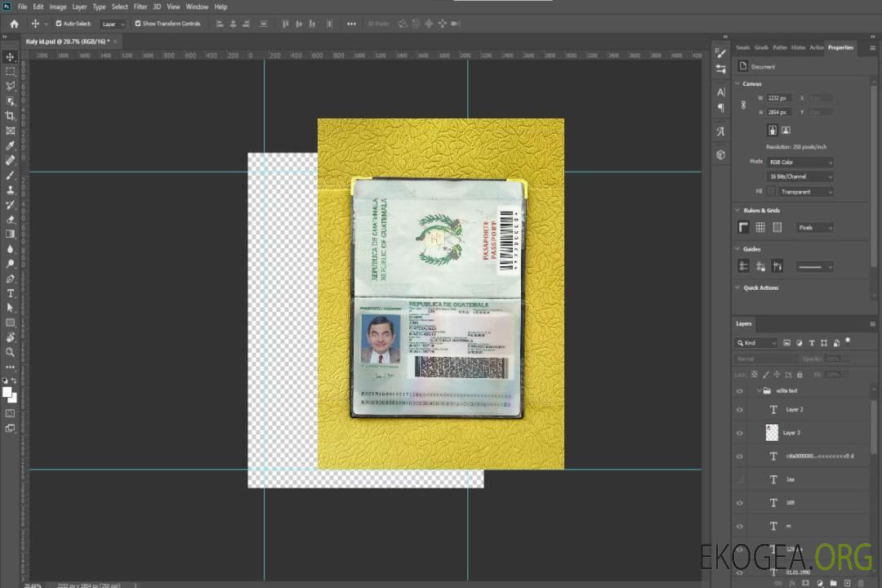Click the landscape orientation canvas icon
The height and width of the screenshot is (588, 882).
(x=786, y=130)
